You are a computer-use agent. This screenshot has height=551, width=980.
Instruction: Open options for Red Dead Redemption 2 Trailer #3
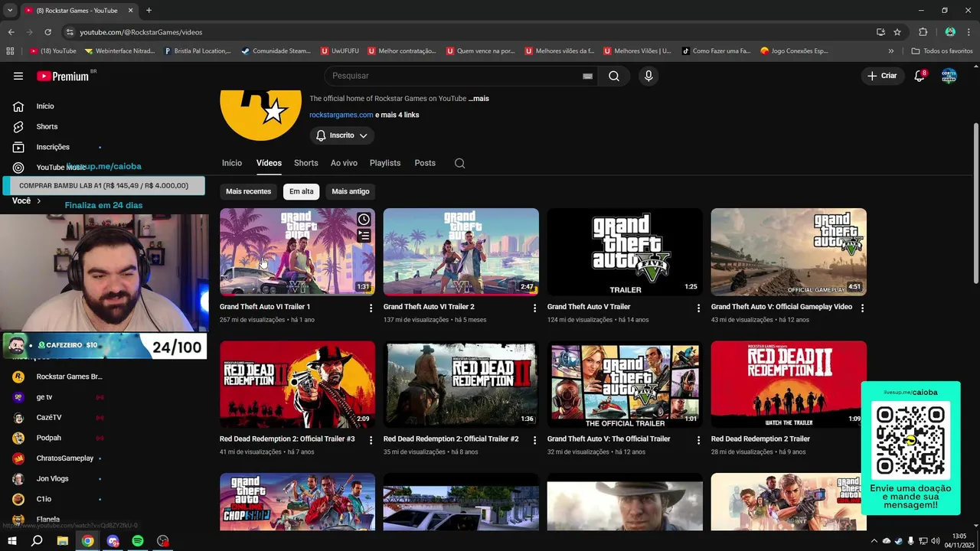[x=371, y=440]
